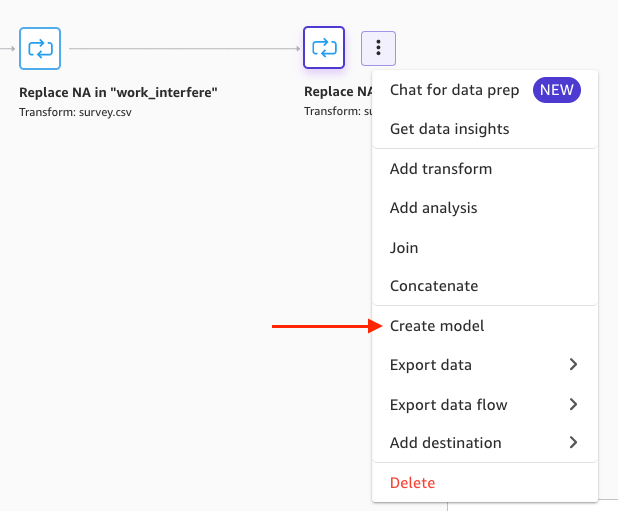
Task: Click the purple NEW badge
Action: 556,90
